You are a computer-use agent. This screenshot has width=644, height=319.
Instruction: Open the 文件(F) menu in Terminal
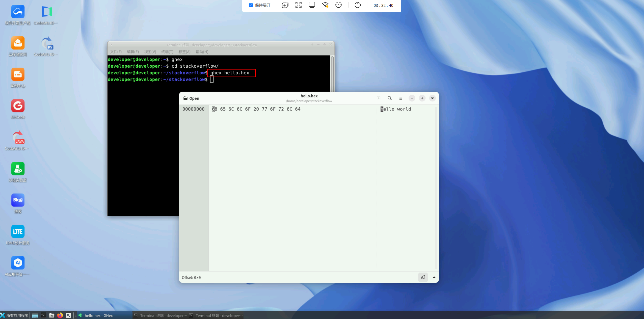coord(116,52)
